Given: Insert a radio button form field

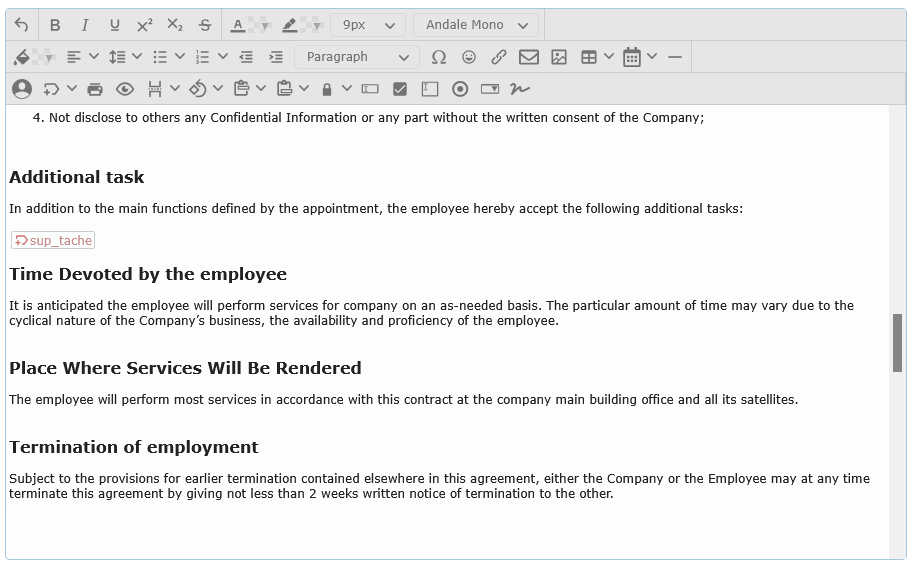Looking at the screenshot, I should pyautogui.click(x=460, y=89).
